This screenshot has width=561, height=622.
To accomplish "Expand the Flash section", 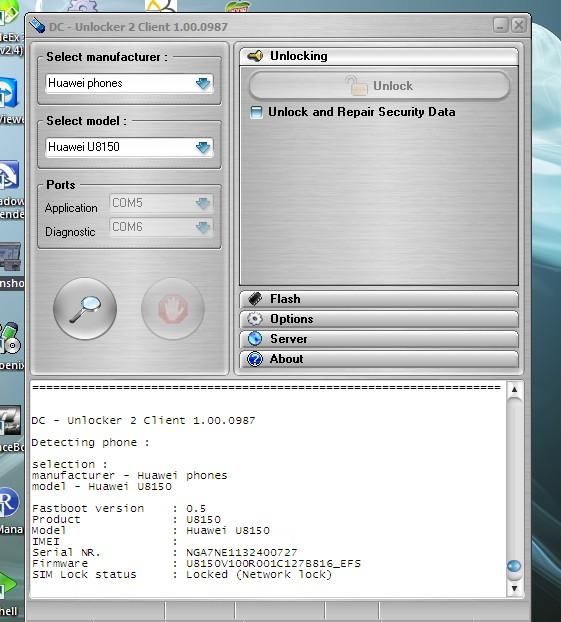I will (379, 299).
